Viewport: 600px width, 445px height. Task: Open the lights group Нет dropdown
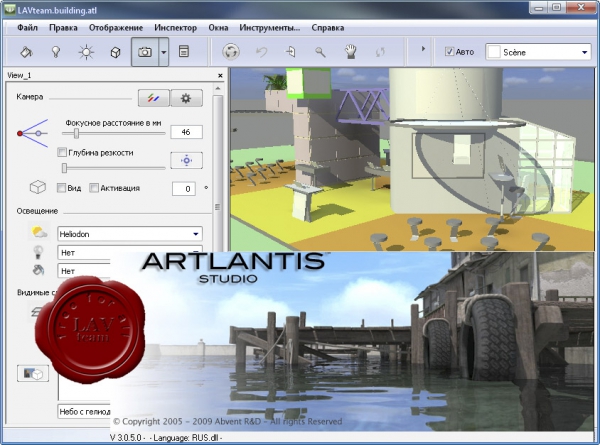[130, 252]
